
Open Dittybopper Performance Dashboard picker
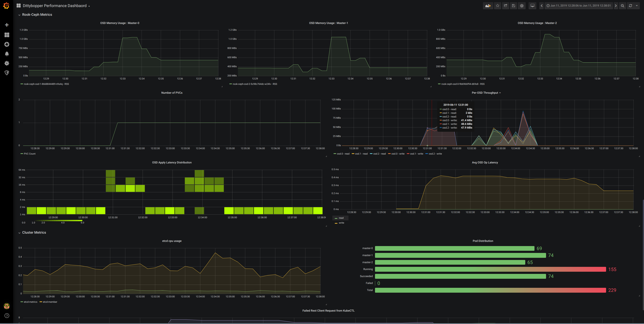click(x=55, y=6)
